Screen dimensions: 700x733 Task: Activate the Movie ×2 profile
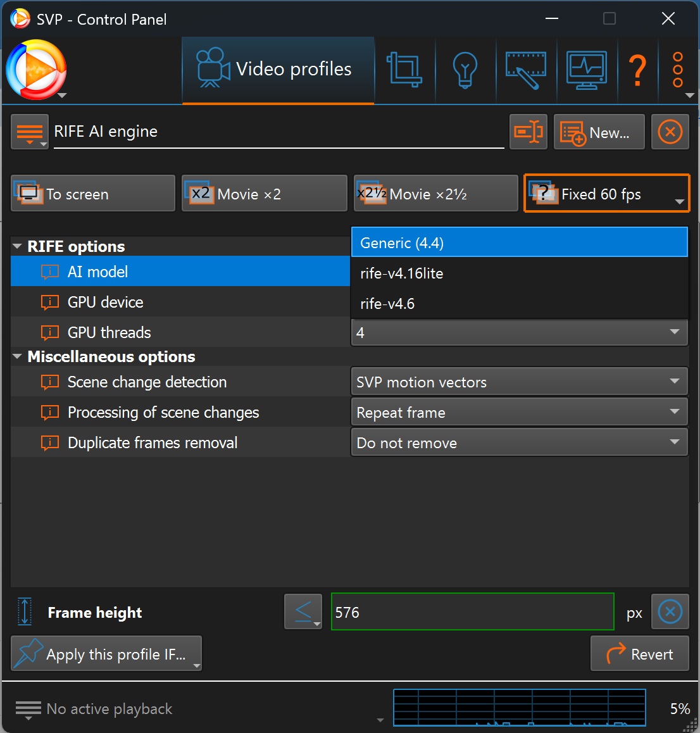point(264,193)
